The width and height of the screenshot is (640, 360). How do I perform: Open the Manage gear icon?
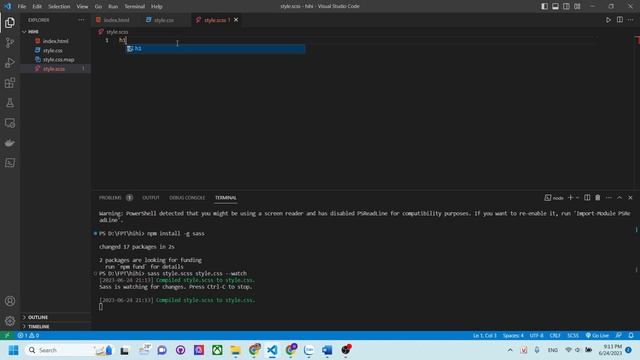click(10, 321)
